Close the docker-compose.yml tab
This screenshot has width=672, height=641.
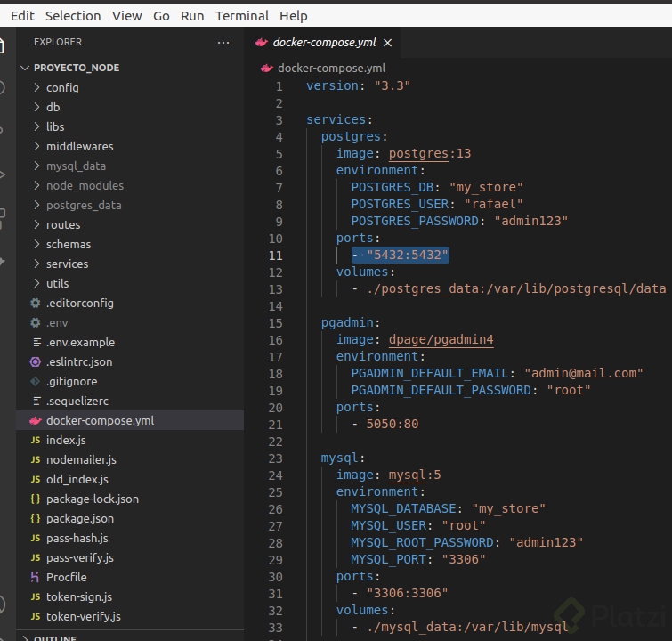pos(387,43)
